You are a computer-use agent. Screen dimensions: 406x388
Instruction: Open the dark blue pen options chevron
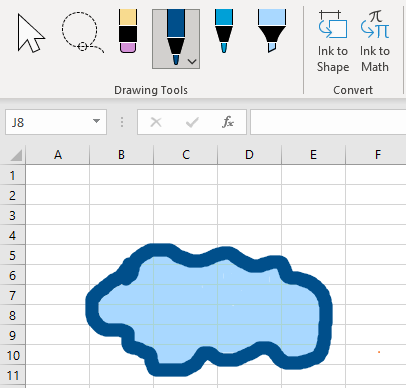(192, 62)
